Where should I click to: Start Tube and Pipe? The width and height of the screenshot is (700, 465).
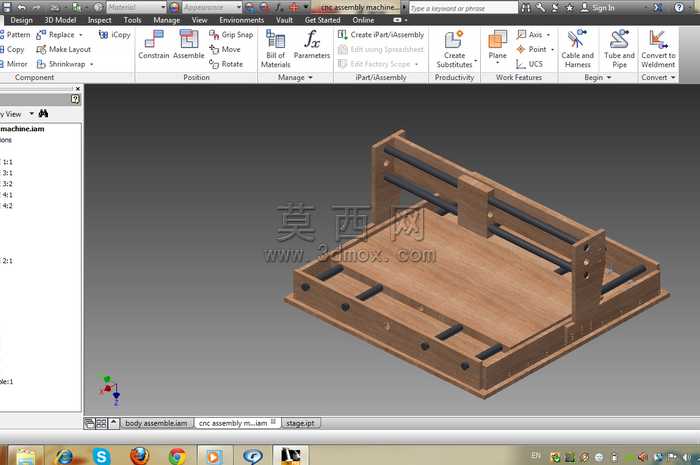tap(619, 48)
